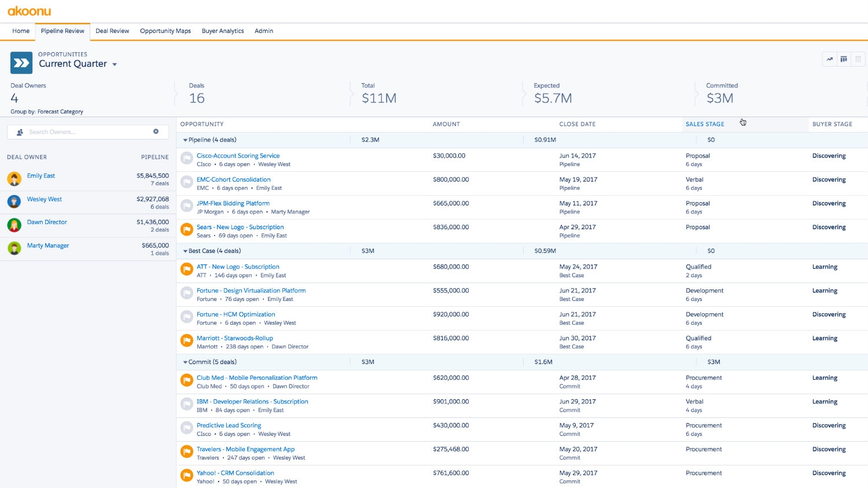Image resolution: width=868 pixels, height=488 pixels.
Task: Toggle the flag on EMC-Cohort Consolidation
Action: 186,182
